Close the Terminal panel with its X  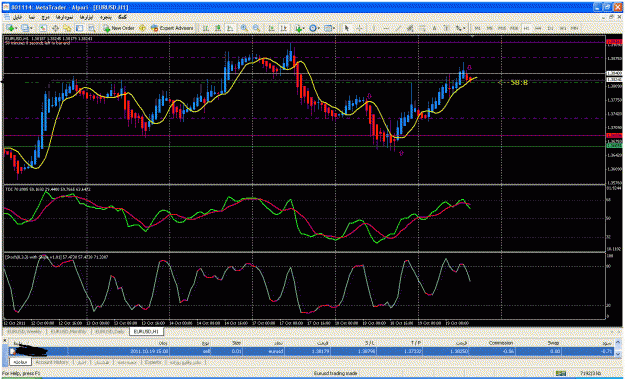pos(5,340)
